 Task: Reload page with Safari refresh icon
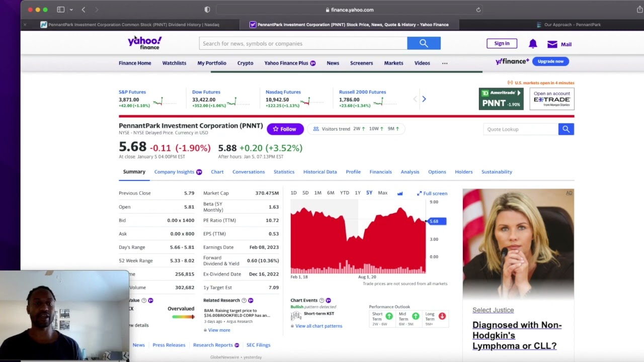(x=478, y=10)
